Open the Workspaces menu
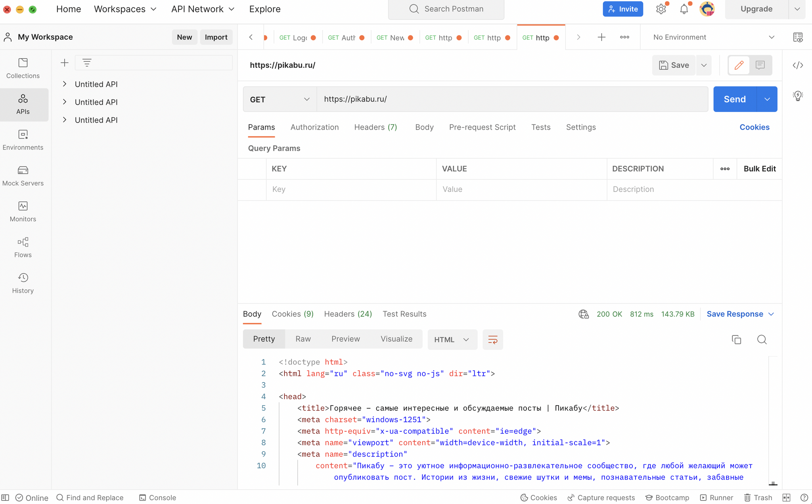Viewport: 812px width, 504px height. pos(125,9)
